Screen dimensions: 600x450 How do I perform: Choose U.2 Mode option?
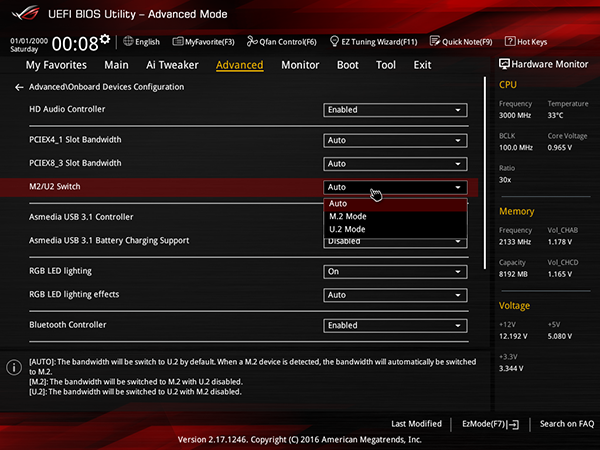pyautogui.click(x=395, y=230)
